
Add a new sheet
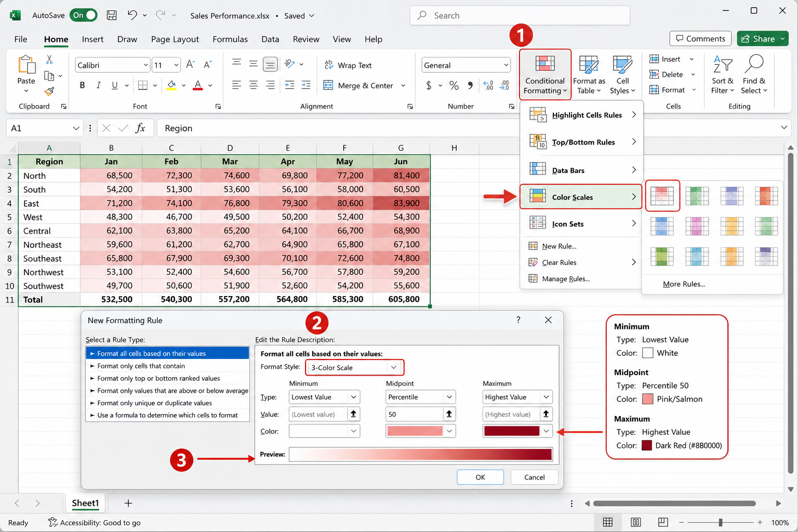tap(128, 503)
